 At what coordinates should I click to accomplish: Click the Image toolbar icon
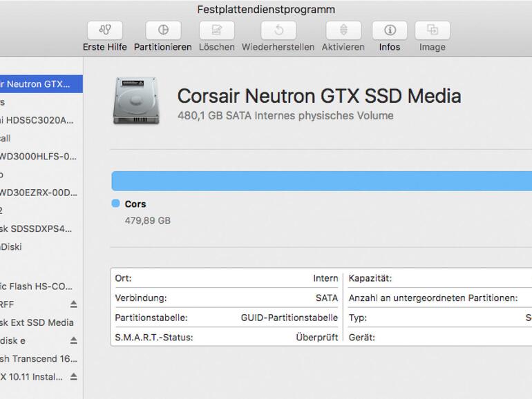point(433,30)
